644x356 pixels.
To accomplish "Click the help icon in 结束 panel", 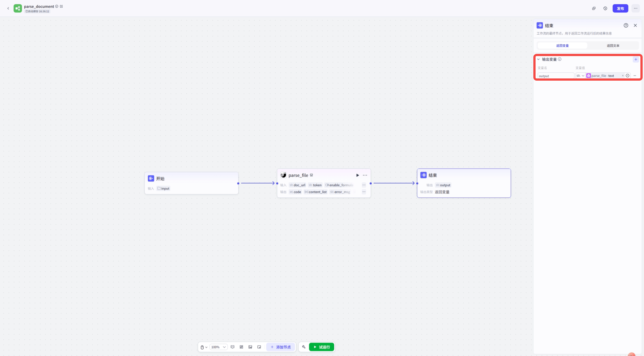I will click(626, 25).
